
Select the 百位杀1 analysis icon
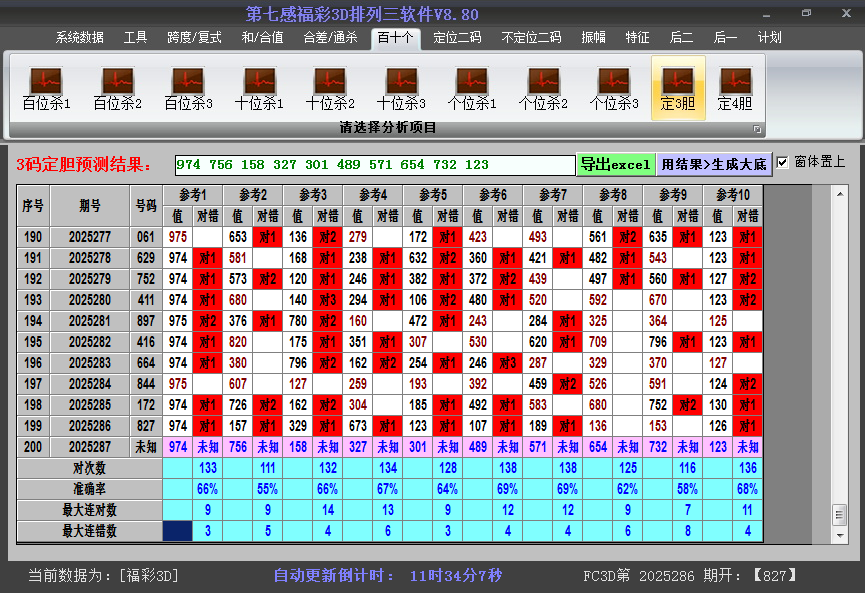(x=46, y=88)
